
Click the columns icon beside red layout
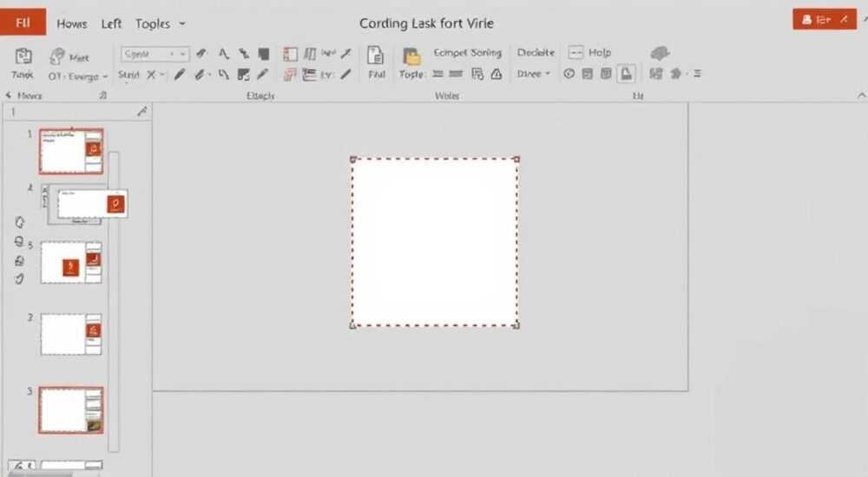click(310, 54)
